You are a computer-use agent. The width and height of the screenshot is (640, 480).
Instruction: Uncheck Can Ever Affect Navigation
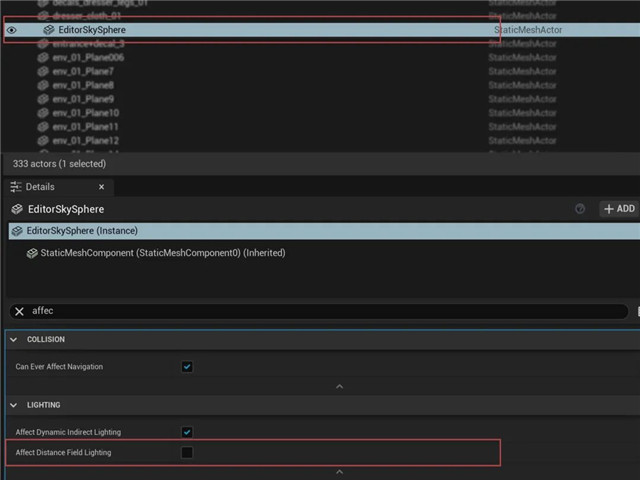[187, 367]
